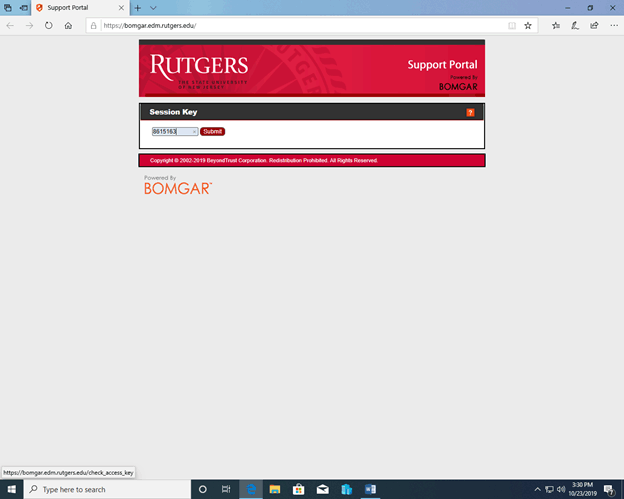Viewport: 624px width, 499px height.
Task: Close the Support Portal tab
Action: tap(121, 8)
